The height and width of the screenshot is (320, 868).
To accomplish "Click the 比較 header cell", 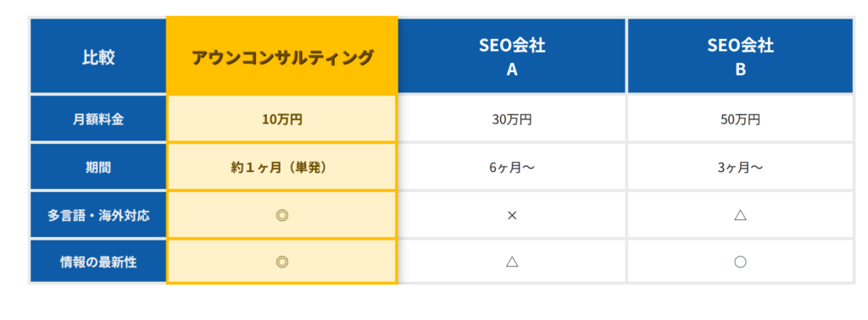I will (98, 56).
